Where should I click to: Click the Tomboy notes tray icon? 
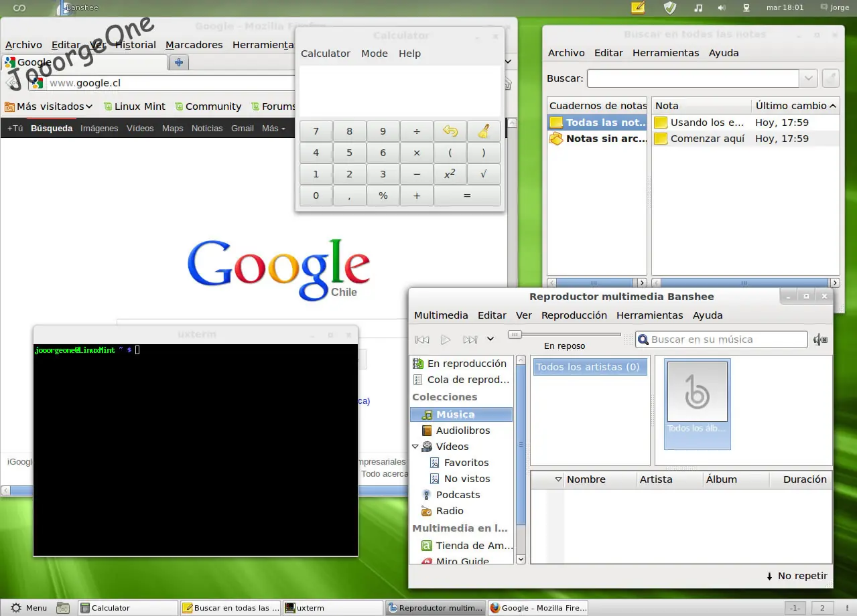638,7
